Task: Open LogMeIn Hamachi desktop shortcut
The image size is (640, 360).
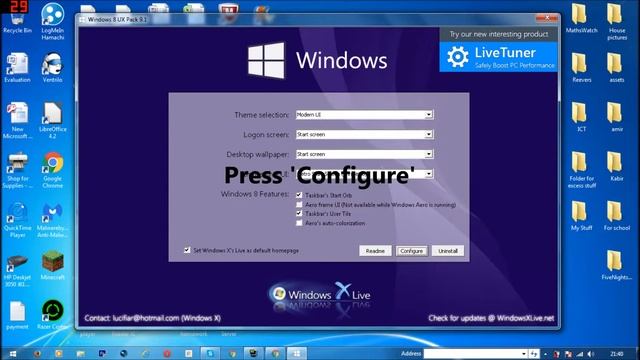Action: click(x=53, y=22)
